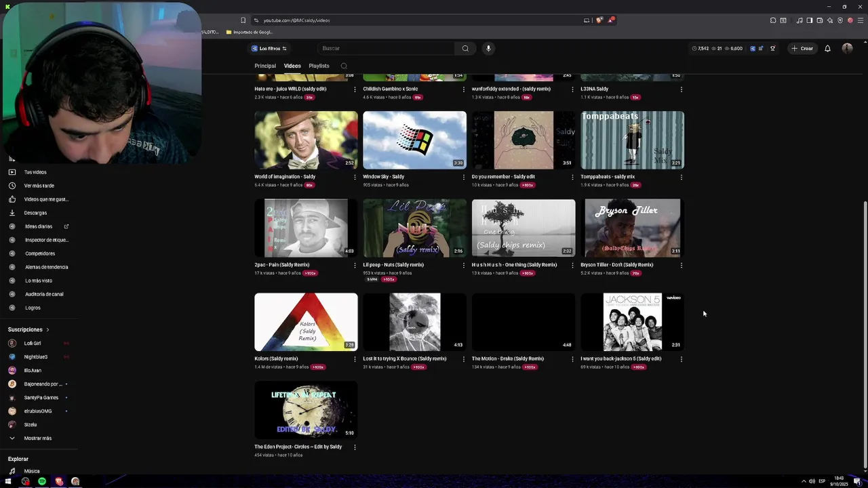
Task: Open the account avatar menu
Action: tap(847, 48)
